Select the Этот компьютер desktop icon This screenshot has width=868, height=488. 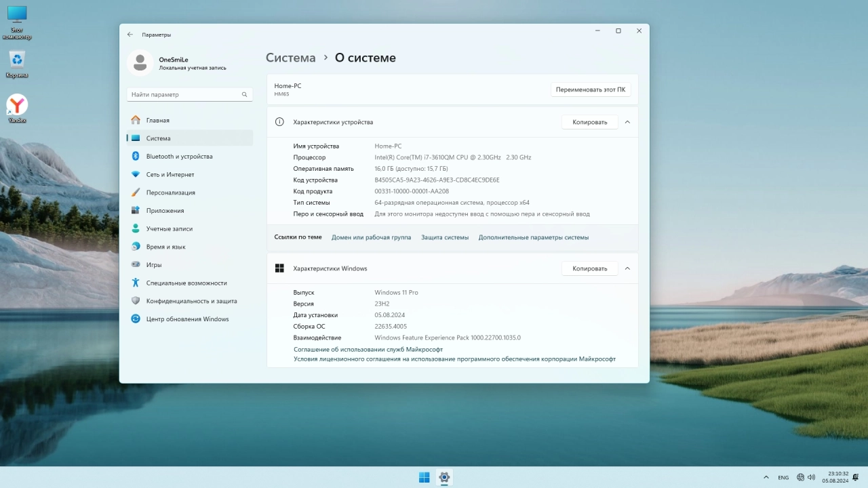17,22
